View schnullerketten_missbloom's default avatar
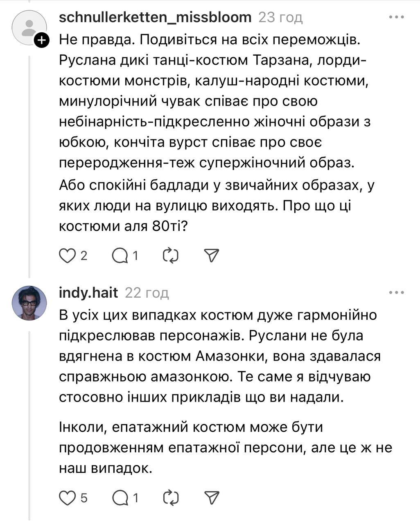This screenshot has height=524, width=420. click(29, 27)
